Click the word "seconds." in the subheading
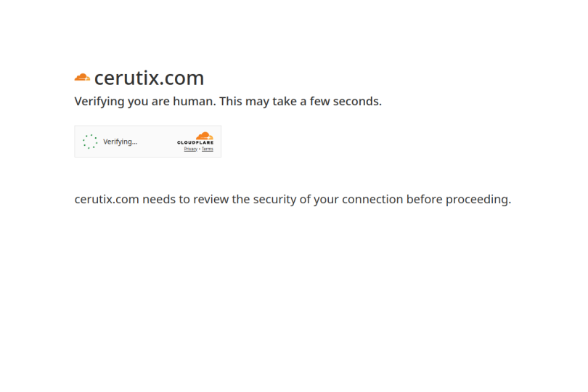The height and width of the screenshot is (392, 588). click(357, 102)
